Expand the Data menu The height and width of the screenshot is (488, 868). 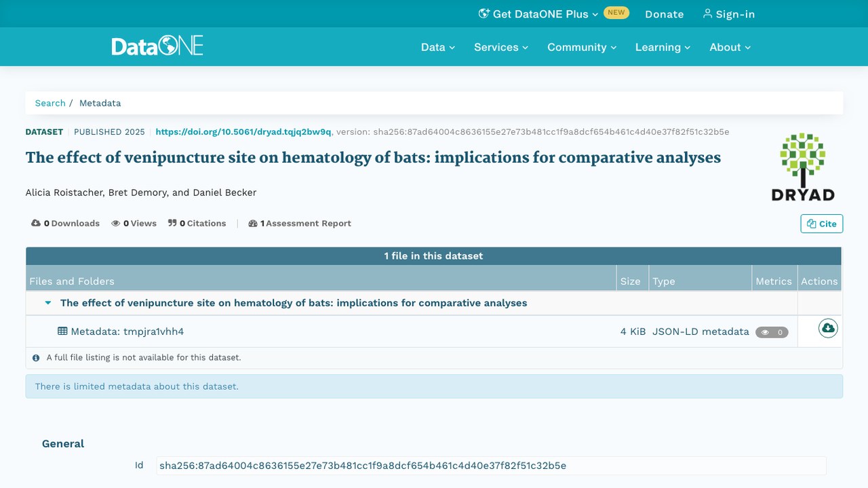(438, 47)
